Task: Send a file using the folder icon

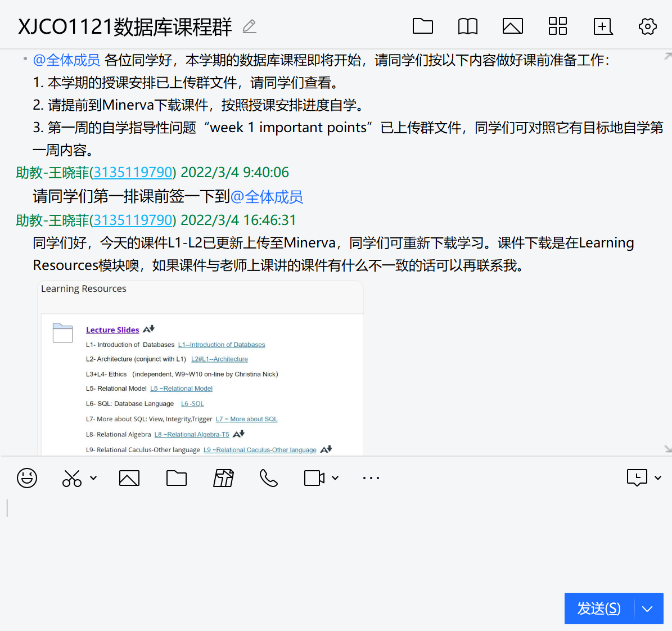Action: click(x=177, y=478)
